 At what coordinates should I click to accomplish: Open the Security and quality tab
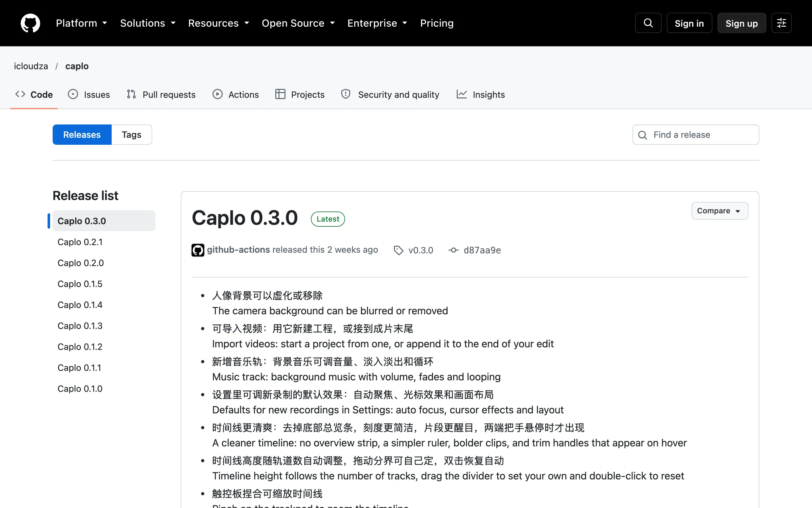(x=390, y=94)
